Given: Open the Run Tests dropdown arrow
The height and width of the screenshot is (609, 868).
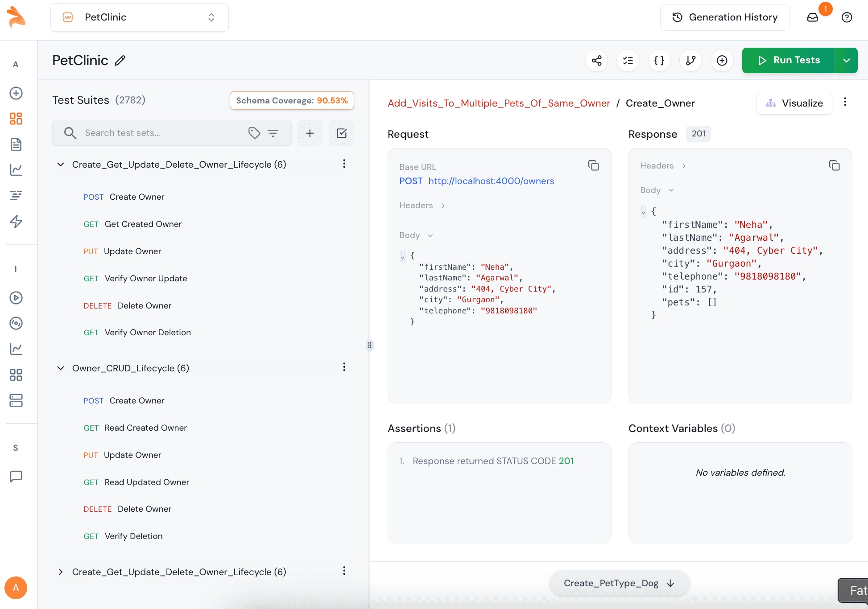Looking at the screenshot, I should point(847,60).
